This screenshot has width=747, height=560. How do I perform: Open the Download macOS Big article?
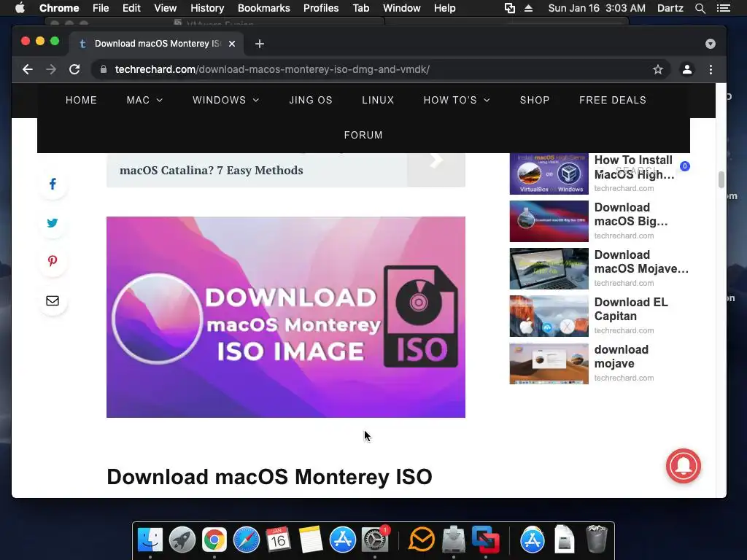coord(631,214)
